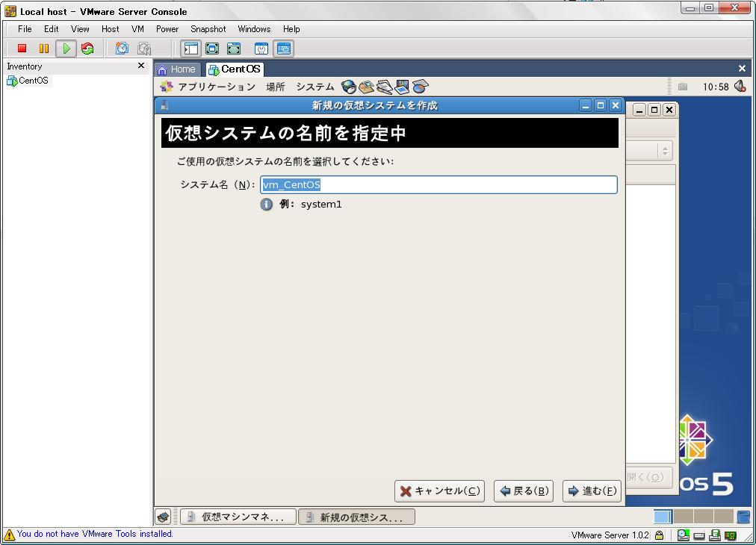756x545 pixels.
Task: Open the Help menu
Action: (x=291, y=29)
